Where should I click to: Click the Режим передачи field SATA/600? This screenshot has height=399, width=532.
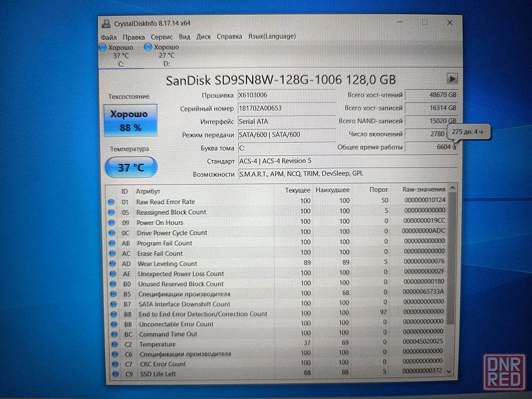point(286,135)
